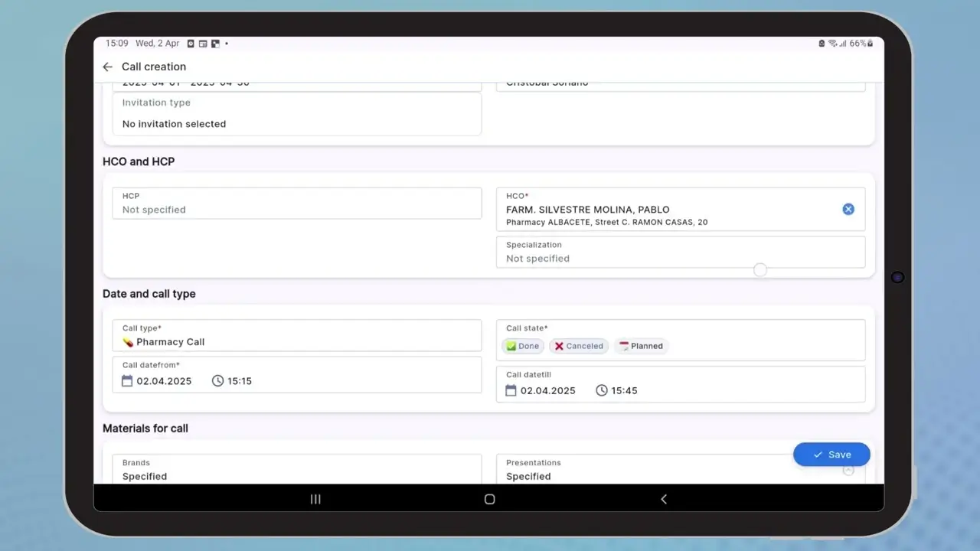This screenshot has height=551, width=980.
Task: Open the Brands Specified field
Action: [x=297, y=469]
